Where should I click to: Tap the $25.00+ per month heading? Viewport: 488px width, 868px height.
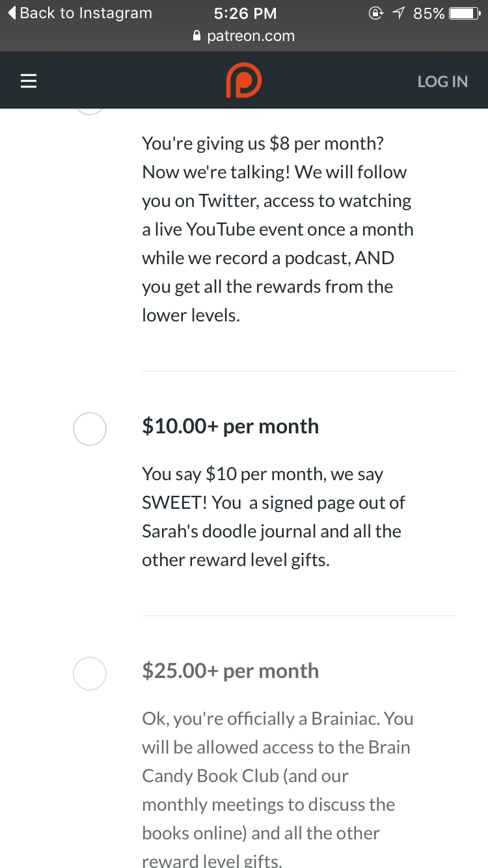point(230,671)
